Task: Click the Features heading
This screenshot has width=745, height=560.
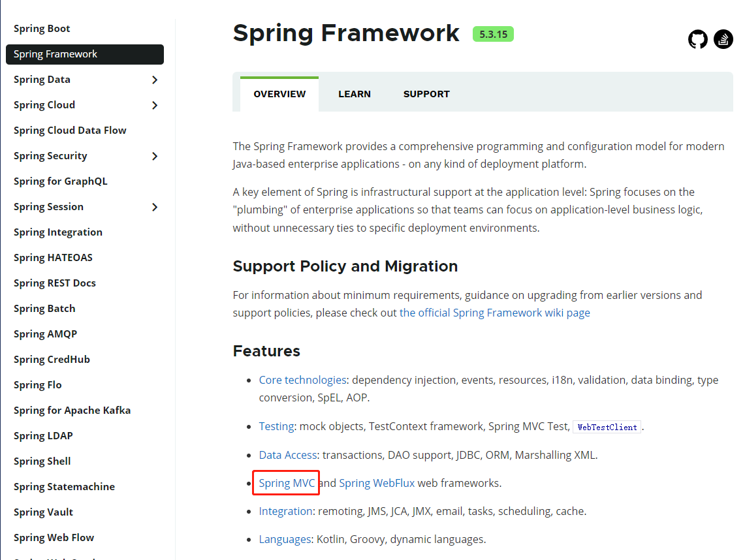Action: coord(266,351)
